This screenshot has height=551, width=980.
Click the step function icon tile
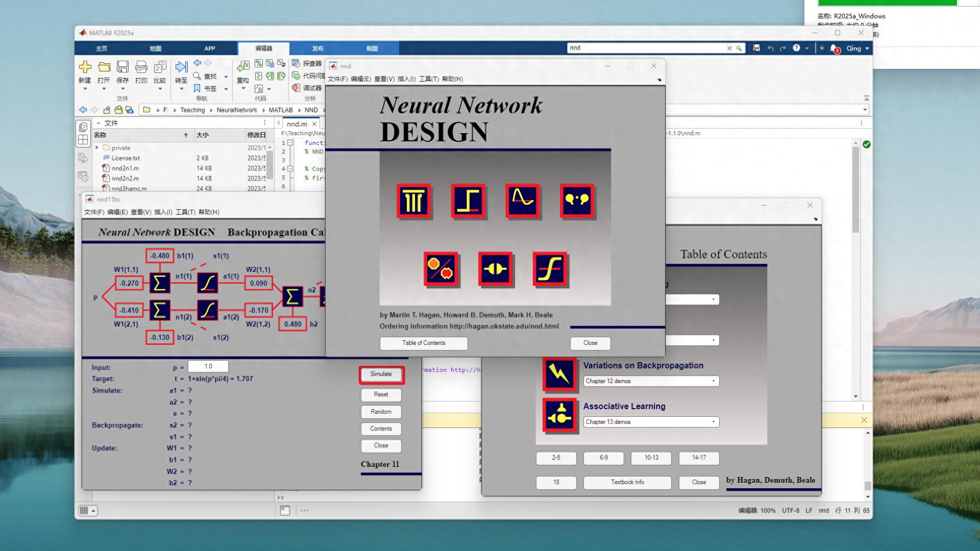click(468, 201)
